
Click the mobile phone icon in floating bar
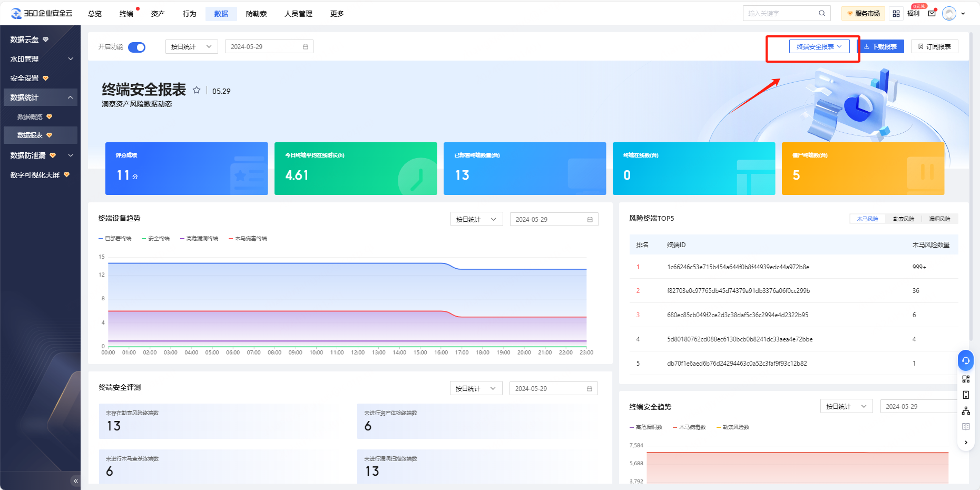[x=966, y=395]
